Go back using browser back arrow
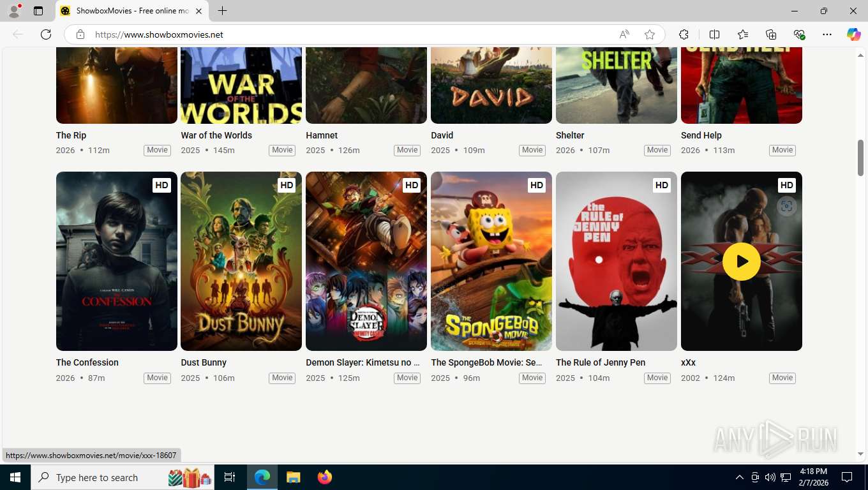This screenshot has width=868, height=490. (18, 34)
